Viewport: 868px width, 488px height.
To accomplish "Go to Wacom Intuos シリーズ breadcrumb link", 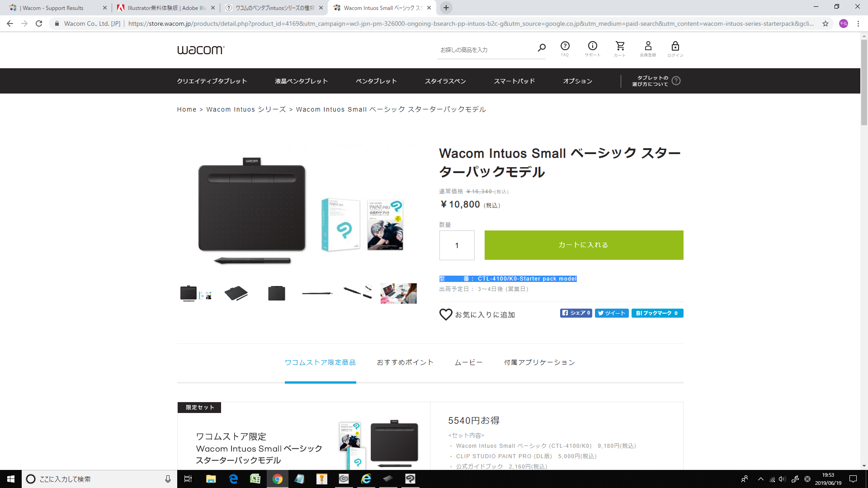I will [x=246, y=109].
